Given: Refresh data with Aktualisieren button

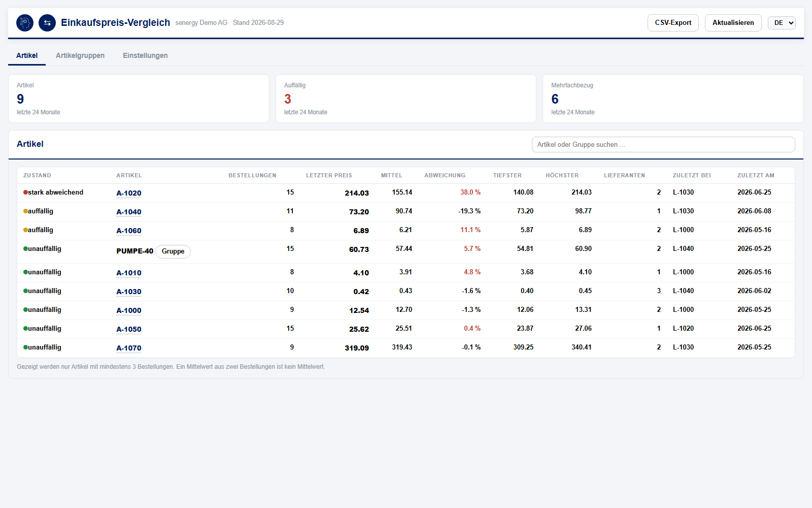Looking at the screenshot, I should [x=733, y=23].
